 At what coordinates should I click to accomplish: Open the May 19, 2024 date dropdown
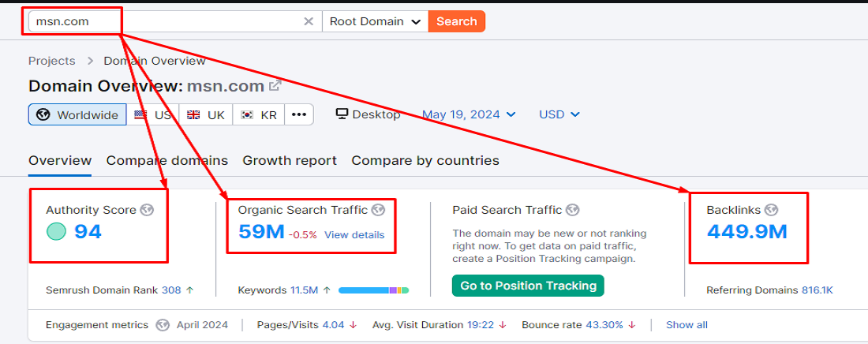click(x=469, y=114)
